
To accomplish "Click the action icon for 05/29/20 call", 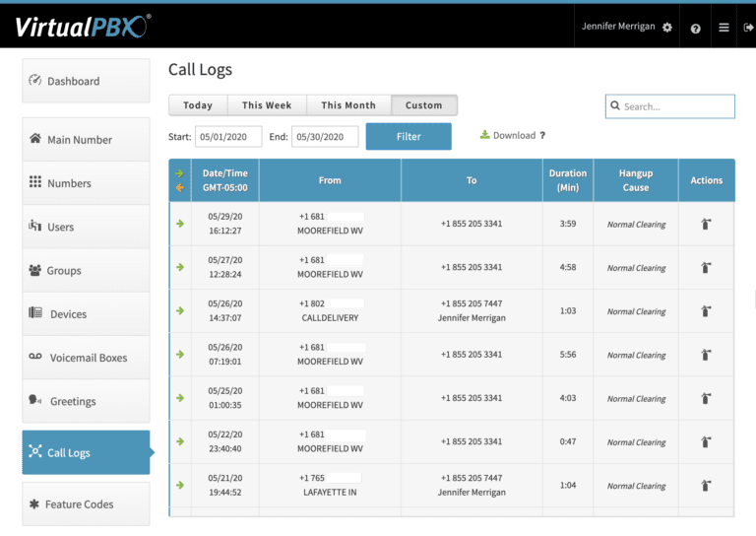I will tap(706, 225).
